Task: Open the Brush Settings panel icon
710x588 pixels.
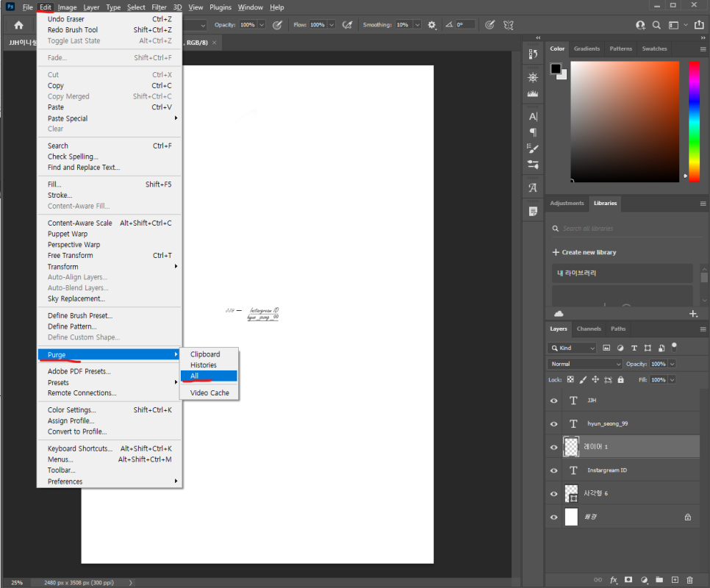Action: (x=533, y=148)
